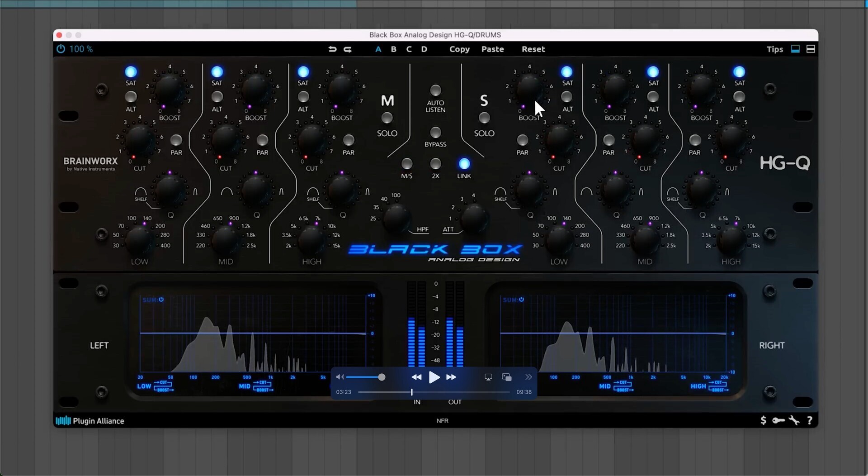Click the picture-in-picture icon
This screenshot has height=476, width=868.
(507, 377)
